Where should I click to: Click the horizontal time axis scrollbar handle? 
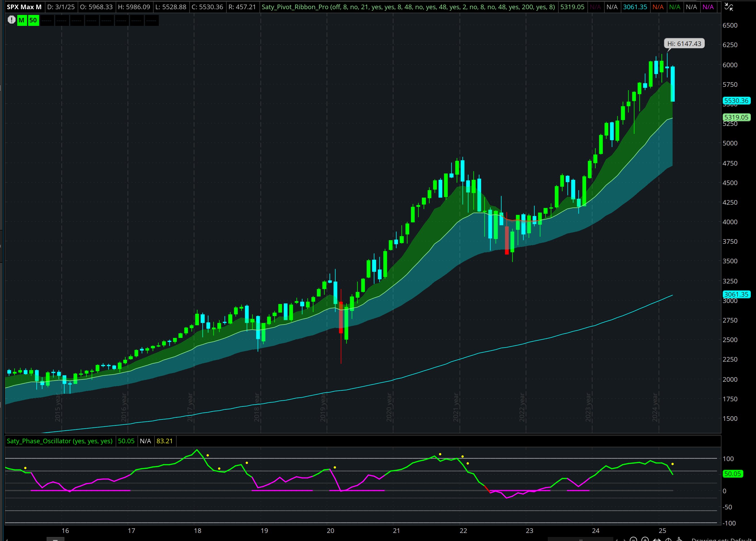(581, 540)
